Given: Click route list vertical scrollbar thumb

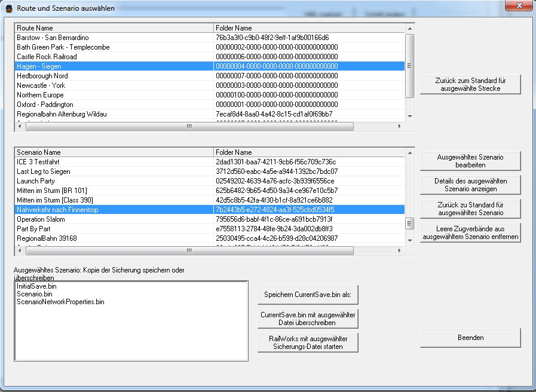Looking at the screenshot, I should (409, 66).
